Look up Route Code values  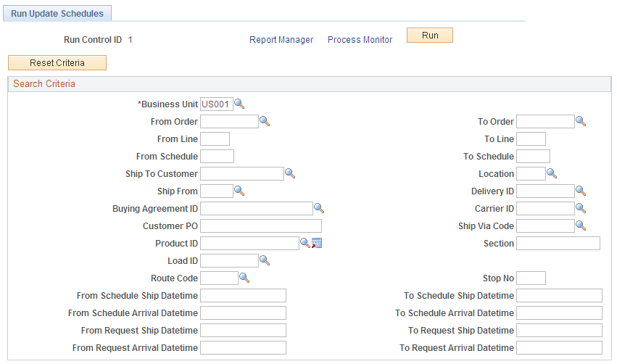coord(244,278)
